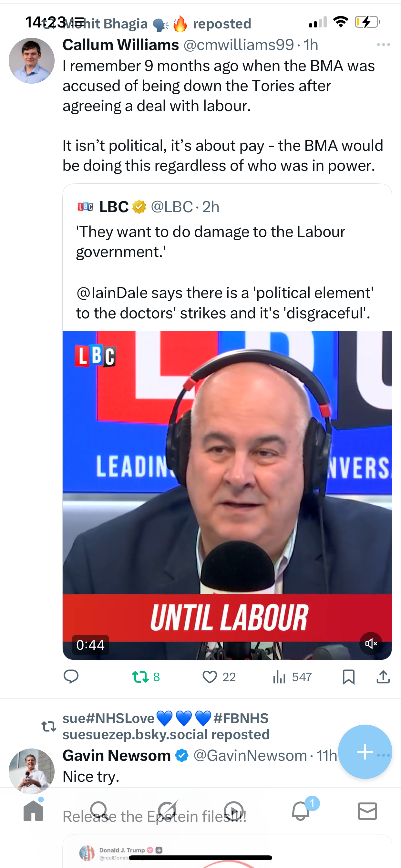Open the Search tab

click(x=99, y=811)
